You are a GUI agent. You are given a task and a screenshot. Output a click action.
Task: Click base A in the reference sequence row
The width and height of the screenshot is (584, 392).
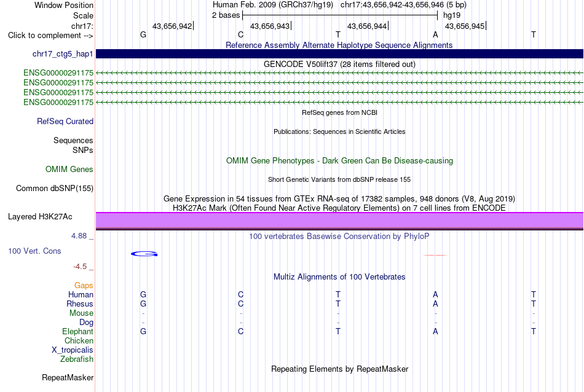[435, 34]
